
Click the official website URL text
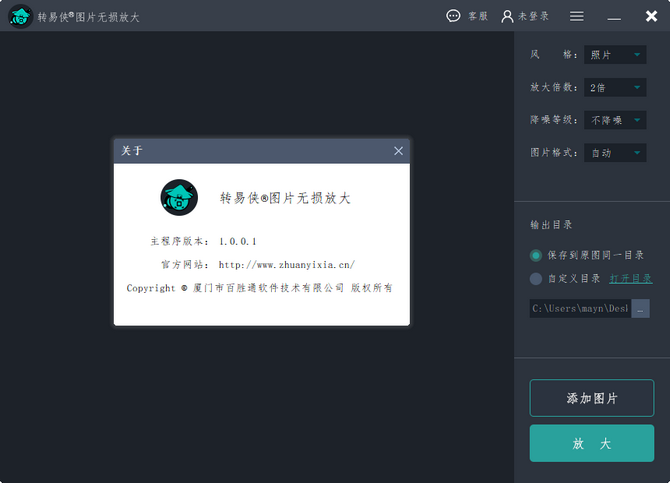pos(287,265)
